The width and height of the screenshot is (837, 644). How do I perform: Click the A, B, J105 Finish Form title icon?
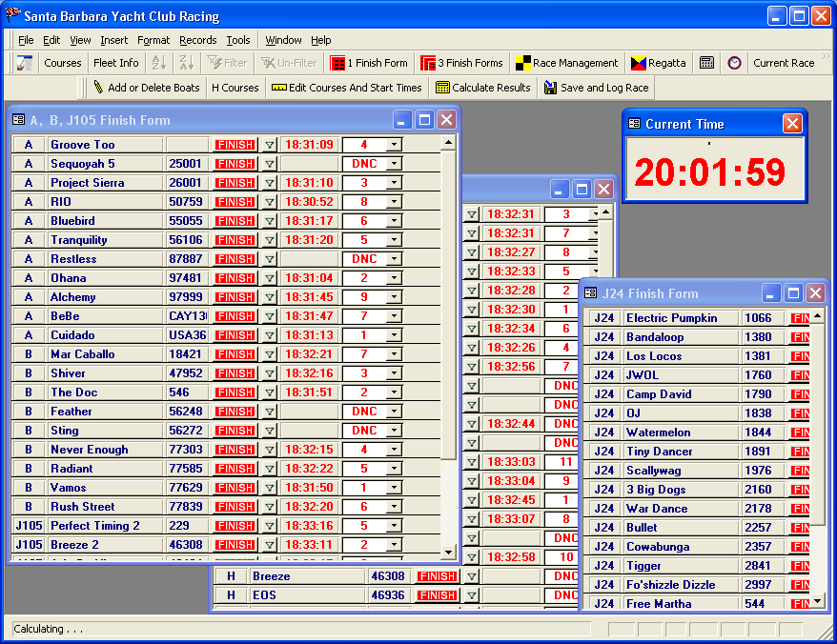tap(19, 120)
